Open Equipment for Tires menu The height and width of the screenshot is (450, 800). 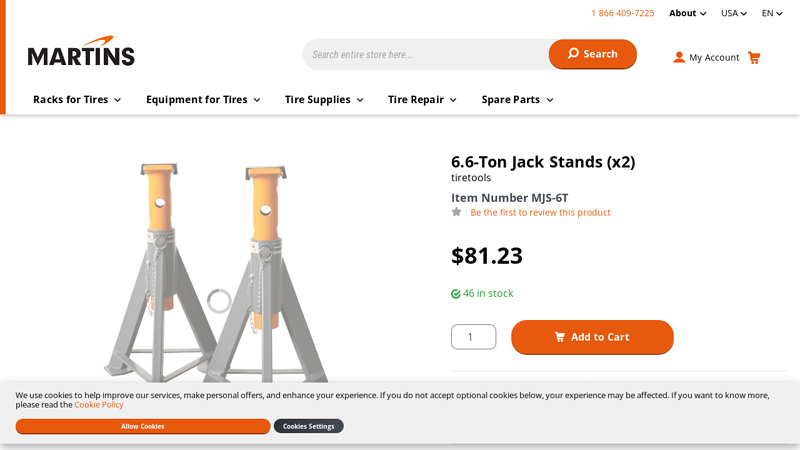coord(203,100)
